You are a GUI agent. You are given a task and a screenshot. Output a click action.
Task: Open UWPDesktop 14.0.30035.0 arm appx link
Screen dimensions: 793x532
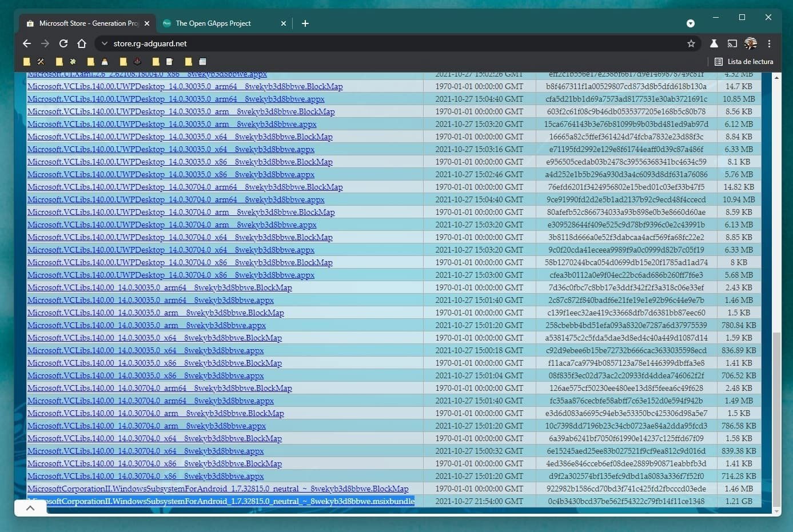point(172,124)
